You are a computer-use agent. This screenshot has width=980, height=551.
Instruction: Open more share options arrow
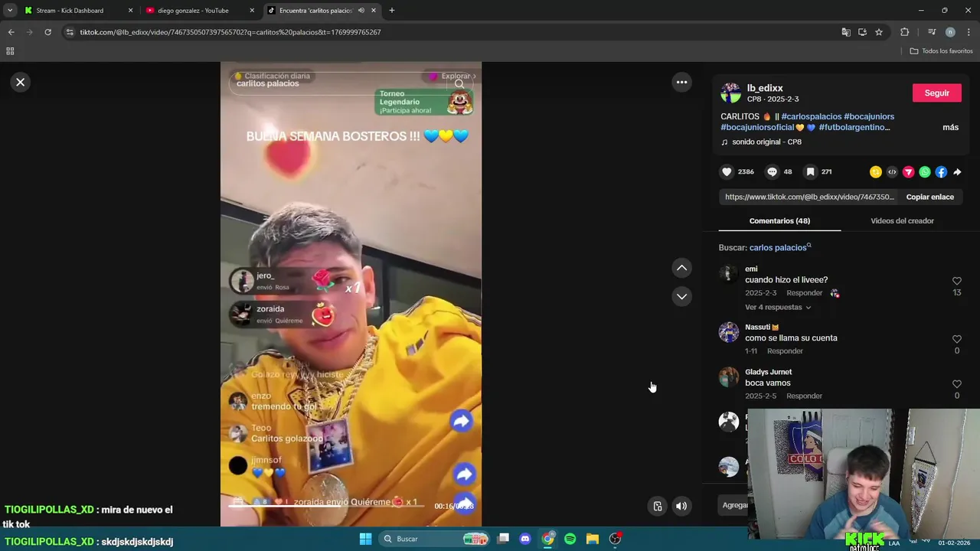(957, 172)
